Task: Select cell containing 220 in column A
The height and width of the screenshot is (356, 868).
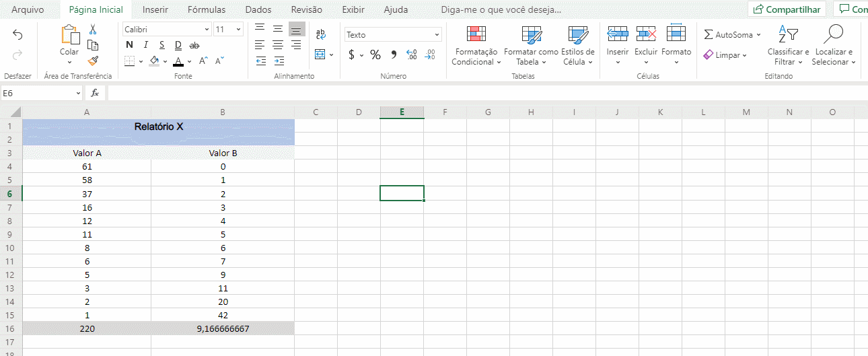Action: (x=87, y=328)
